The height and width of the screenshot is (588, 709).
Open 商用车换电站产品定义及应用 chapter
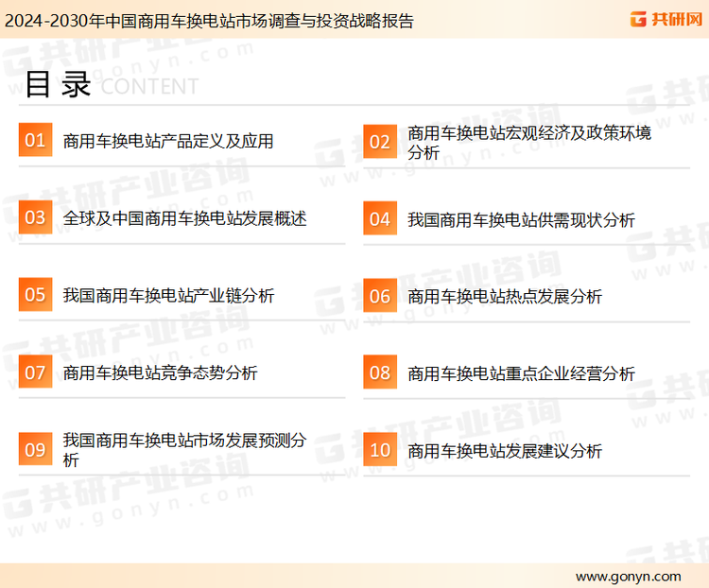168,142
